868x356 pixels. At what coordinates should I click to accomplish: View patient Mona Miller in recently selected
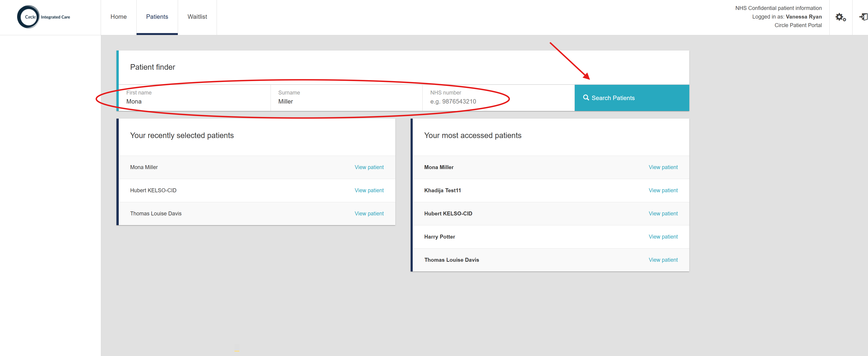click(x=369, y=167)
